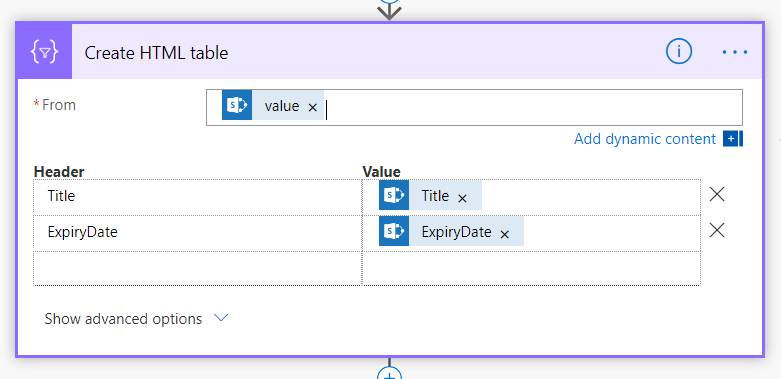Open the info icon on the action header
This screenshot has height=379, width=781.
pyautogui.click(x=679, y=52)
